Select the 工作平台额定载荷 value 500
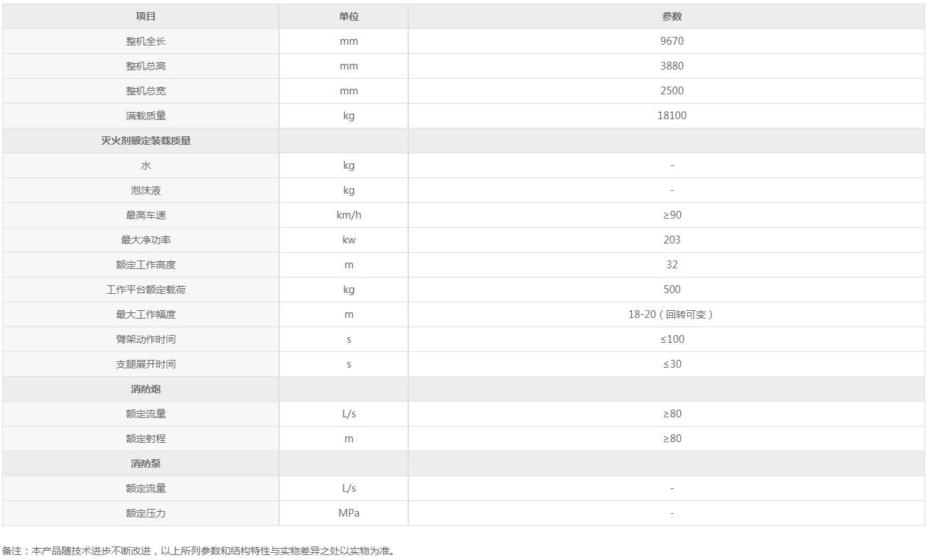 click(x=672, y=290)
